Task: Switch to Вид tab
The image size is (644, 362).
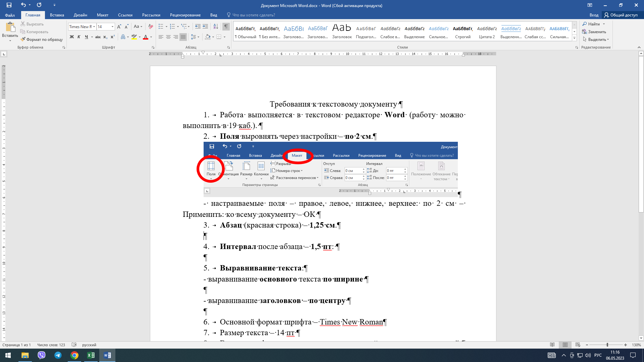Action: pos(214,15)
